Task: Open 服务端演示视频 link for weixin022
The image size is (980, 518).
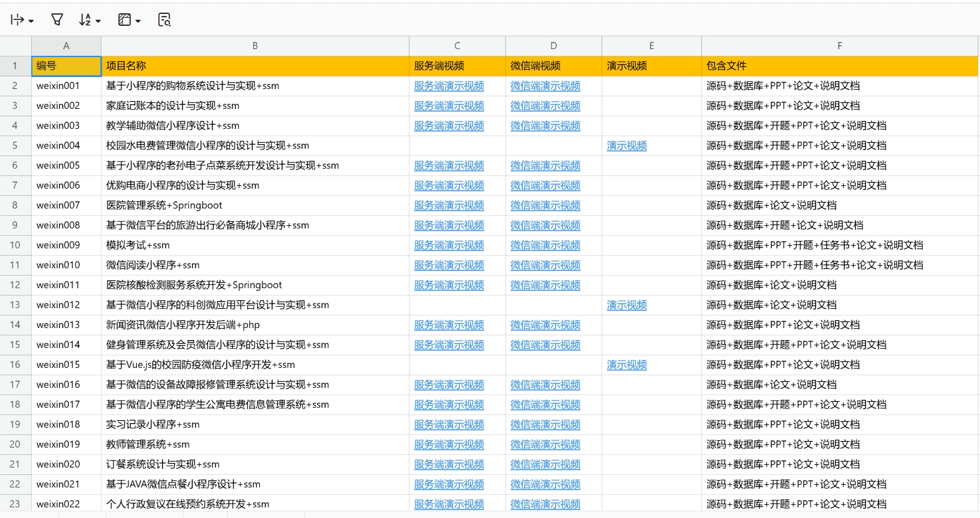Action: pyautogui.click(x=448, y=504)
